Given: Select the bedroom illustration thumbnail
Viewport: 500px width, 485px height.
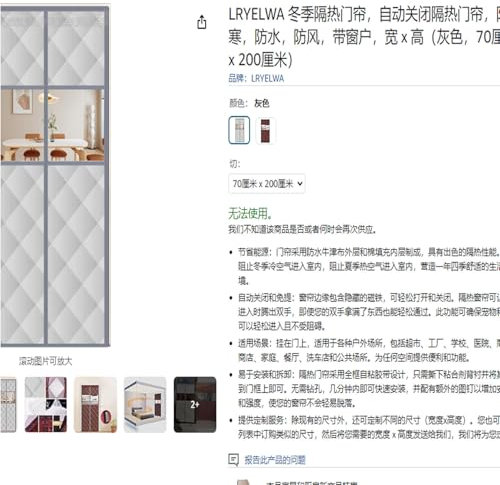Looking at the screenshot, I should tap(145, 405).
